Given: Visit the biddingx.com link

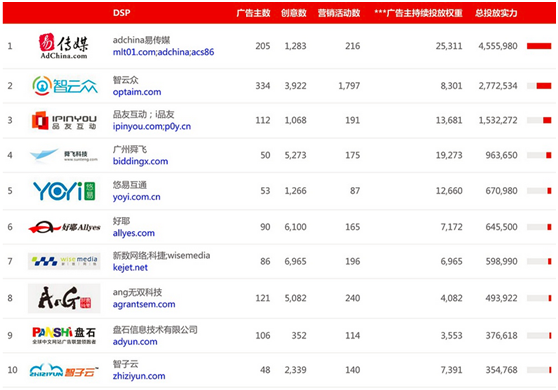Looking at the screenshot, I should pos(140,161).
